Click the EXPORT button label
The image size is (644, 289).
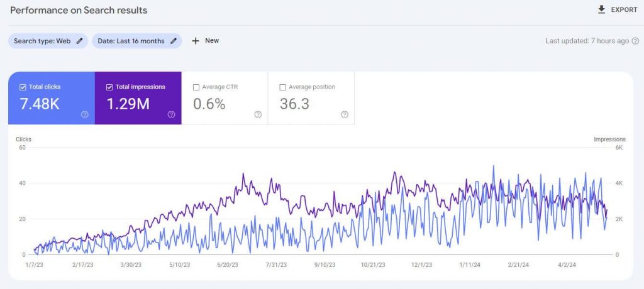(624, 10)
